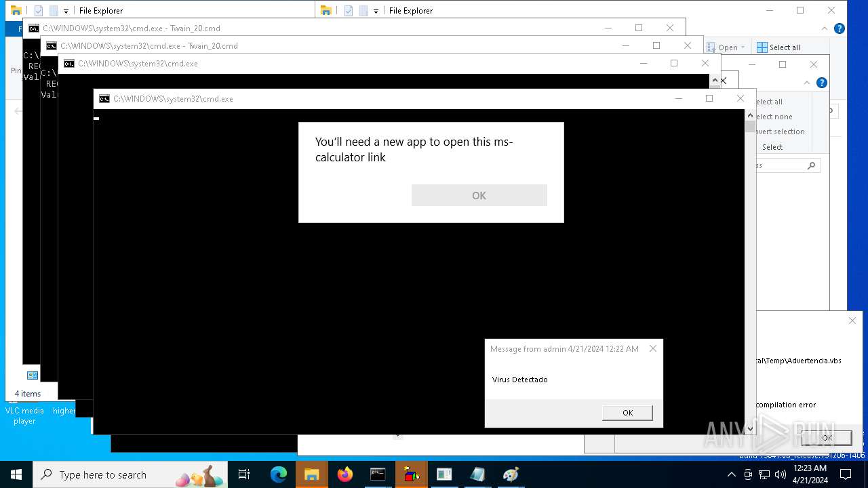Image resolution: width=868 pixels, height=488 pixels.
Task: Click New folder quick-access icon in the left File Explorer
Action: tap(54, 11)
